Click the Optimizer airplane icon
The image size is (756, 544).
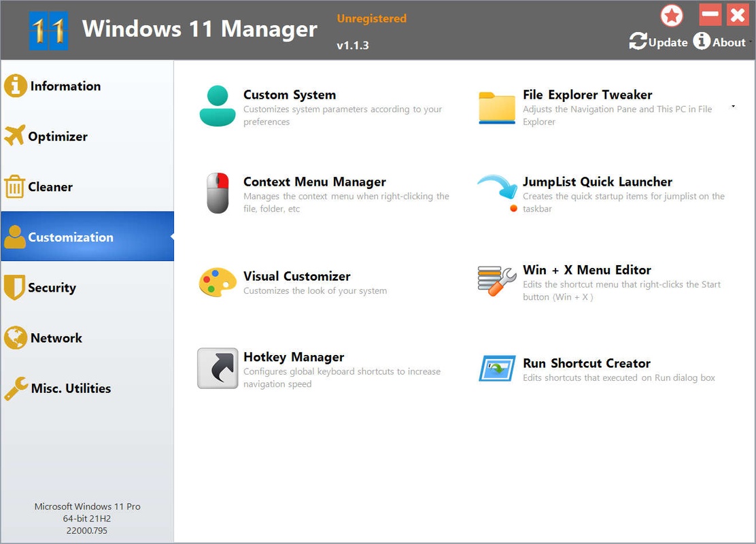click(14, 135)
